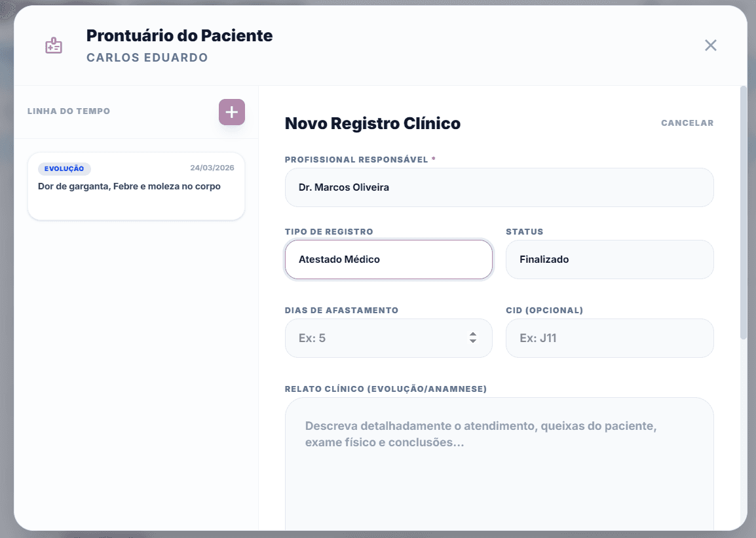This screenshot has height=538, width=756.
Task: Select the EVOLUÇÃO badge on the timeline card
Action: (64, 168)
